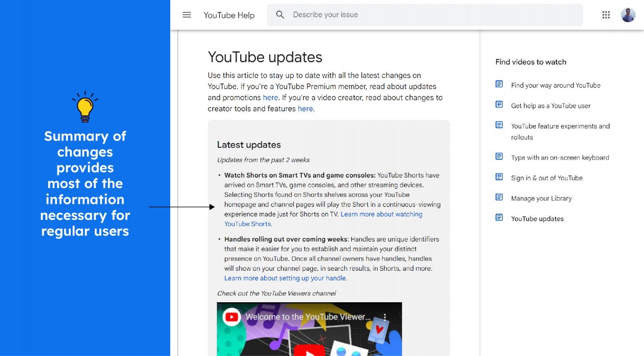This screenshot has height=356, width=644.
Task: Open the Google apps grid menu
Action: tap(606, 15)
